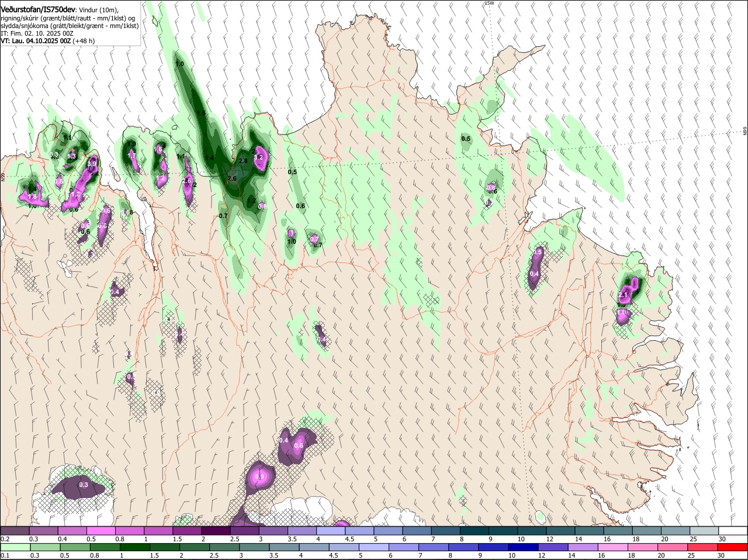The image size is (748, 560).
Task: Click the '0.1' label in the bottom legend row
Action: [x=5, y=555]
